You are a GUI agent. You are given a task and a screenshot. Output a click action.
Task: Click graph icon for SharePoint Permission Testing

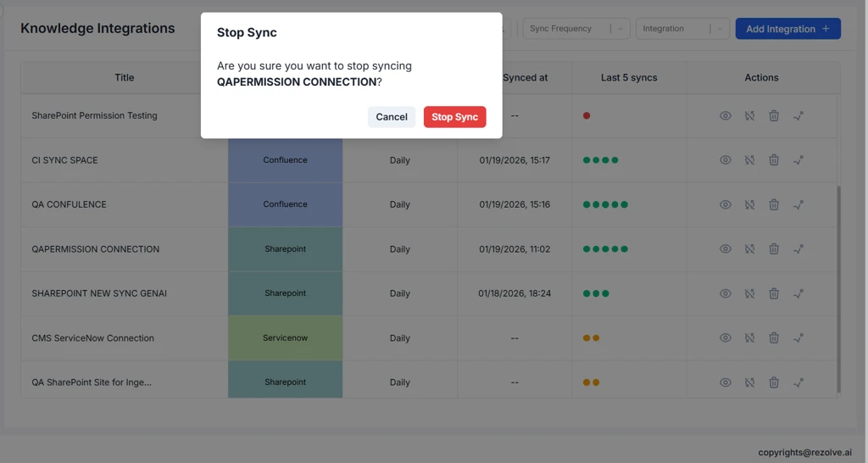tap(798, 115)
